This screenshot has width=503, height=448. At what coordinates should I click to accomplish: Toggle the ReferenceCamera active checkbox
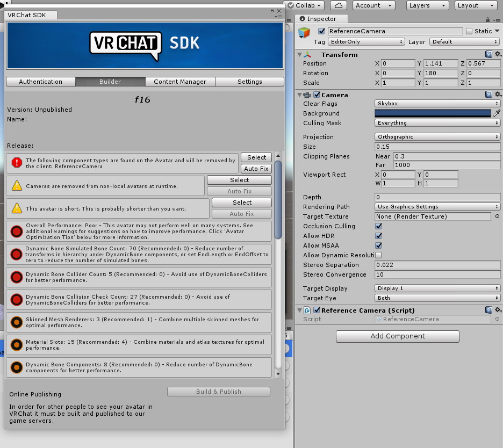pos(321,31)
